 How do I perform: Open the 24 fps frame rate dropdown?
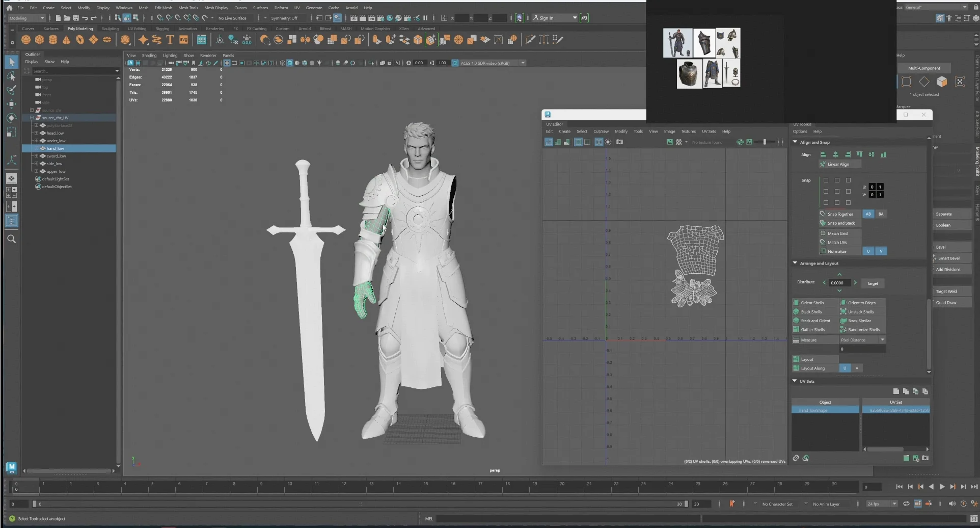tap(882, 504)
